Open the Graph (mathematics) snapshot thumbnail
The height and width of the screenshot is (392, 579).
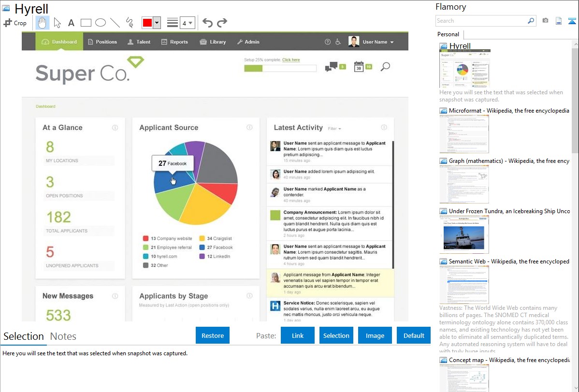(464, 184)
